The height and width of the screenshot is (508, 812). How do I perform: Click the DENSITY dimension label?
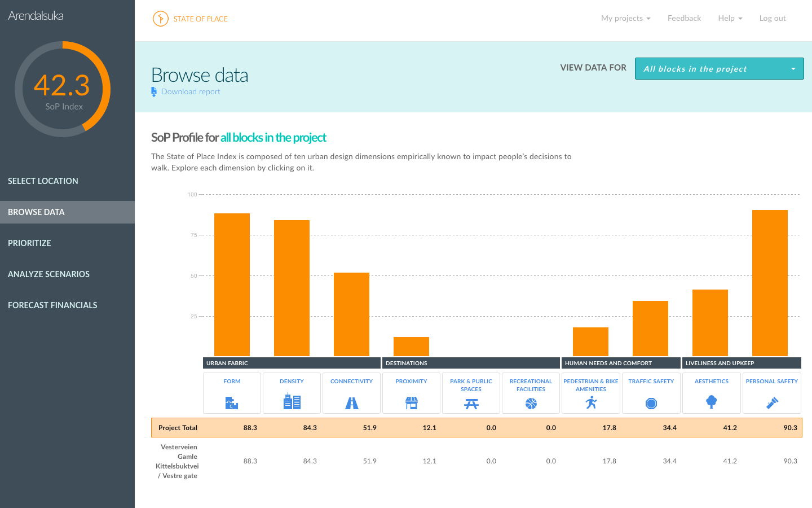(292, 382)
